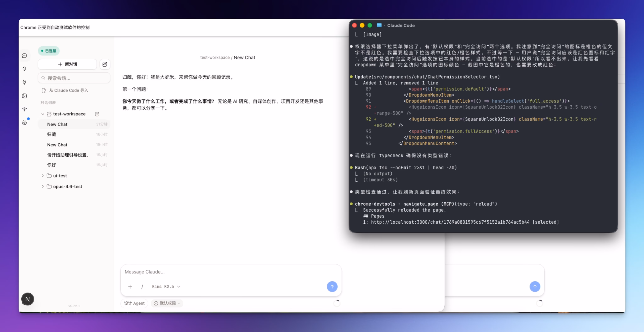The height and width of the screenshot is (332, 644).
Task: Select the lightning bolt sidebar icon
Action: [x=24, y=69]
